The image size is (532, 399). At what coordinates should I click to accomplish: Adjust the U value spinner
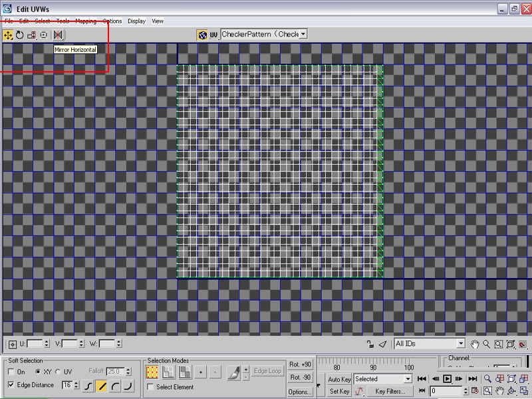click(47, 344)
